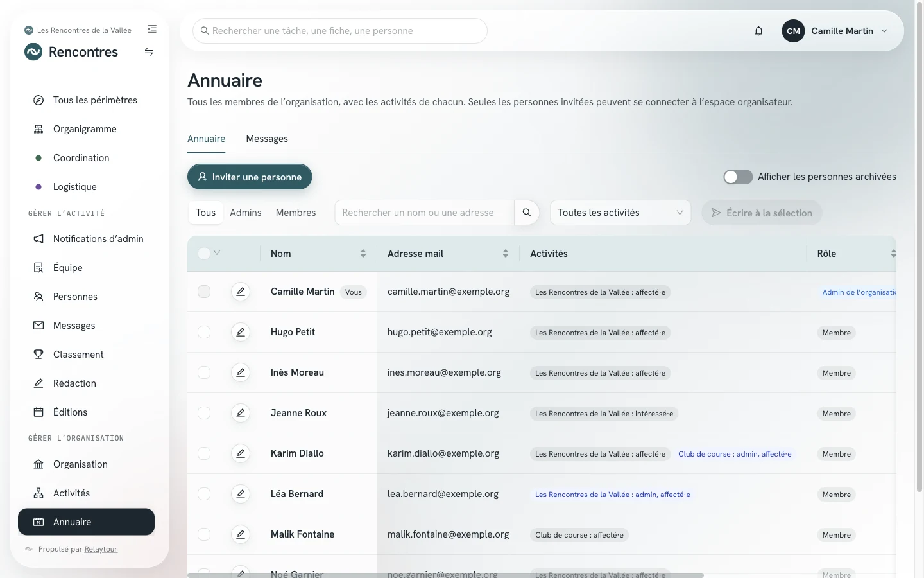The image size is (924, 578).
Task: Collapse the sidebar with the menu icon
Action: click(152, 29)
